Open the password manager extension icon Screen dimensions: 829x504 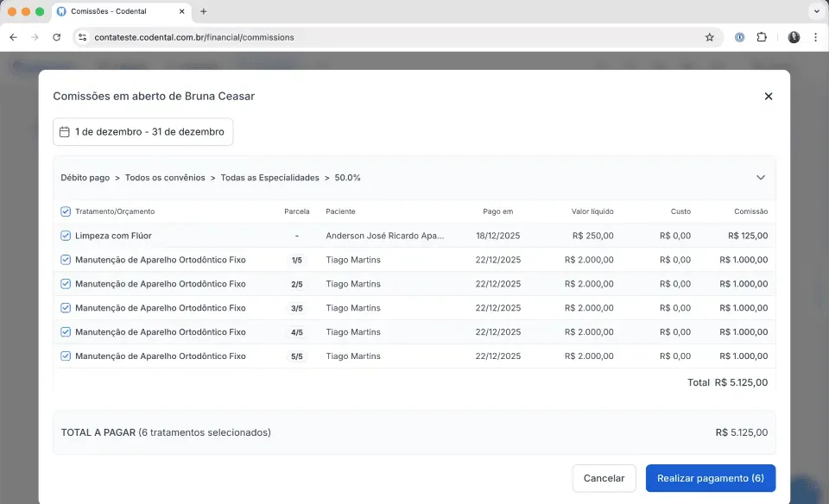[739, 37]
